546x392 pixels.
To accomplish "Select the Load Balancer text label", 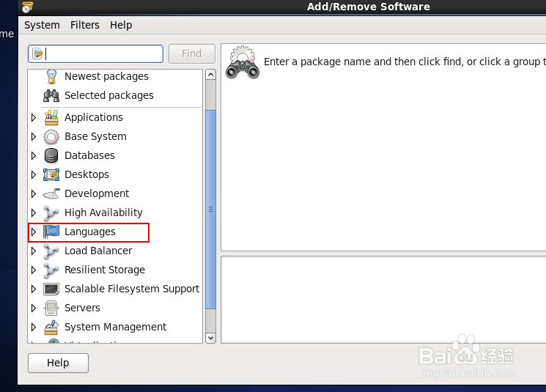I will click(98, 251).
